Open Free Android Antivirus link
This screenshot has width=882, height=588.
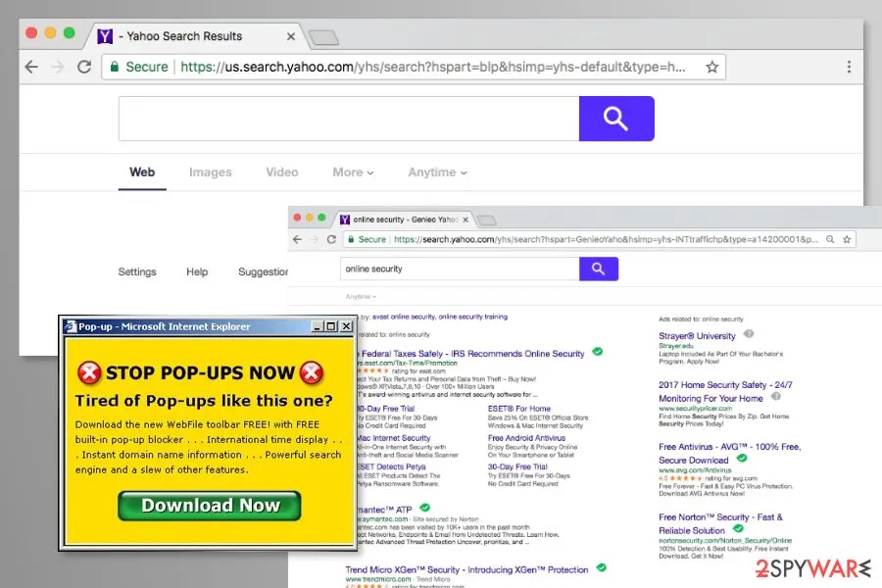click(x=526, y=438)
